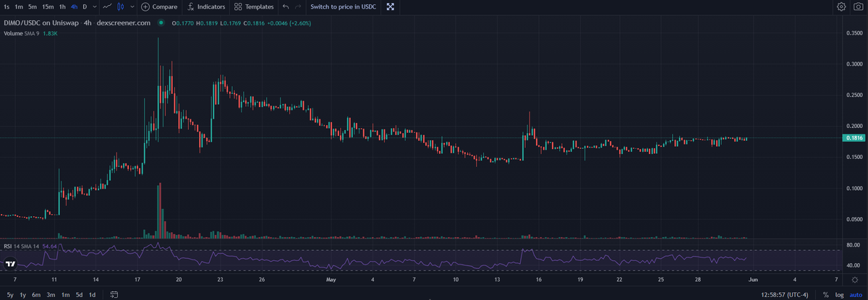Screen dimensions: 868x300
Task: Set date range to 5d
Action: tap(79, 294)
